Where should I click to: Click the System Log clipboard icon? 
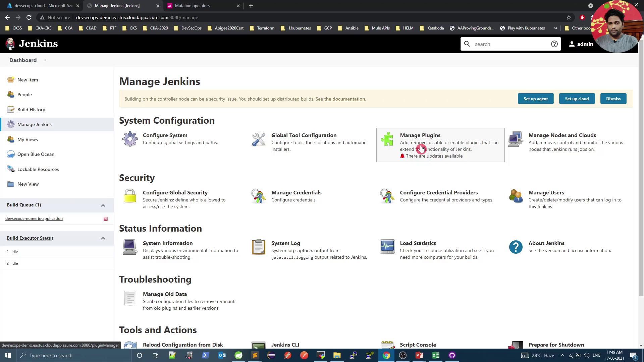pos(258,247)
